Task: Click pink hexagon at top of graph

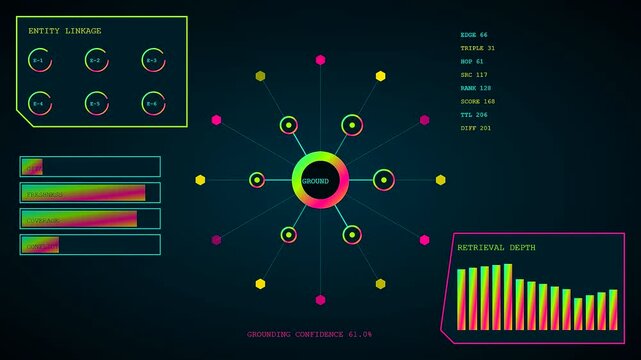Action: click(320, 60)
